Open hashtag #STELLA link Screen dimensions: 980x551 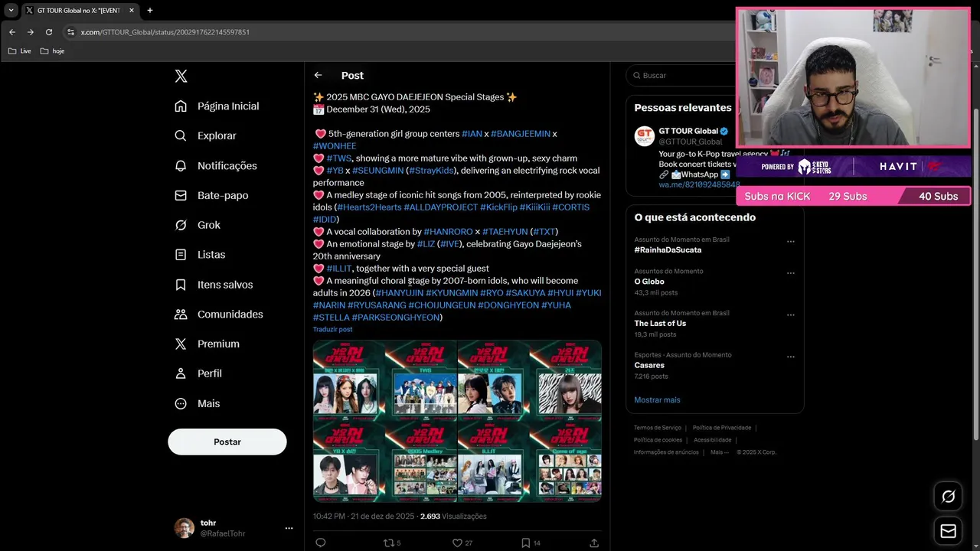click(331, 318)
